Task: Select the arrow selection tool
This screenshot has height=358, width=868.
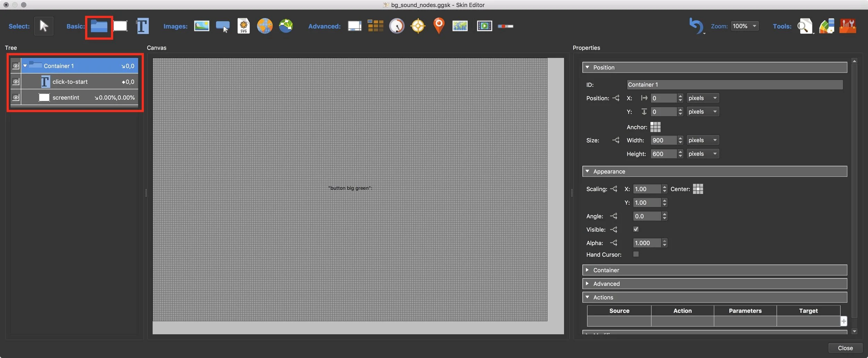Action: pos(44,26)
